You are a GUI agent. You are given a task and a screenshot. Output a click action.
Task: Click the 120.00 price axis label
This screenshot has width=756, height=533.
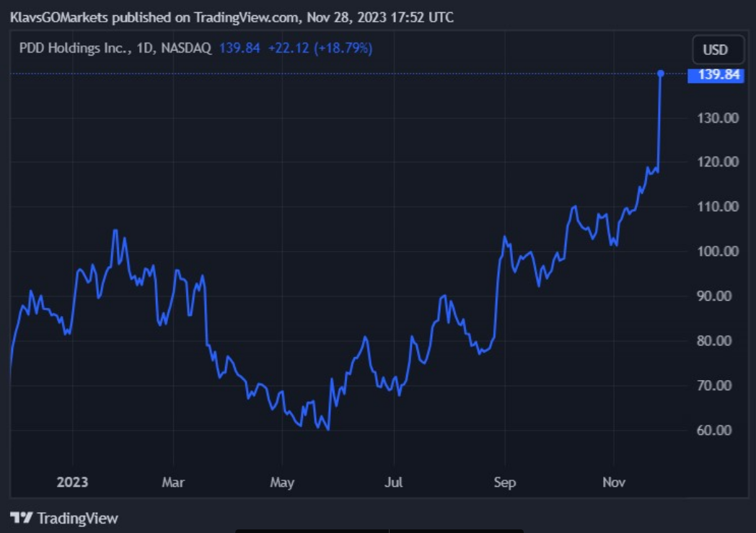click(718, 162)
